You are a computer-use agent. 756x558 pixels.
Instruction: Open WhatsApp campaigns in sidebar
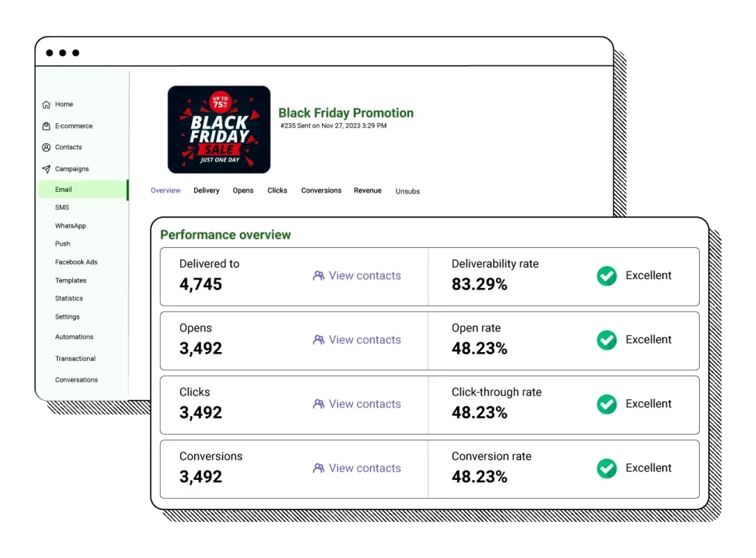[x=70, y=226]
